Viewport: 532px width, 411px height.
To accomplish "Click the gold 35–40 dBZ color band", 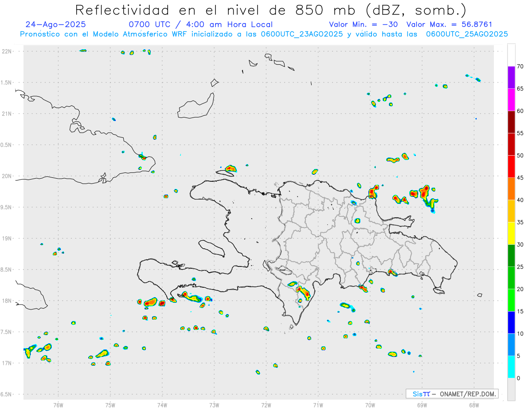I will point(511,211).
